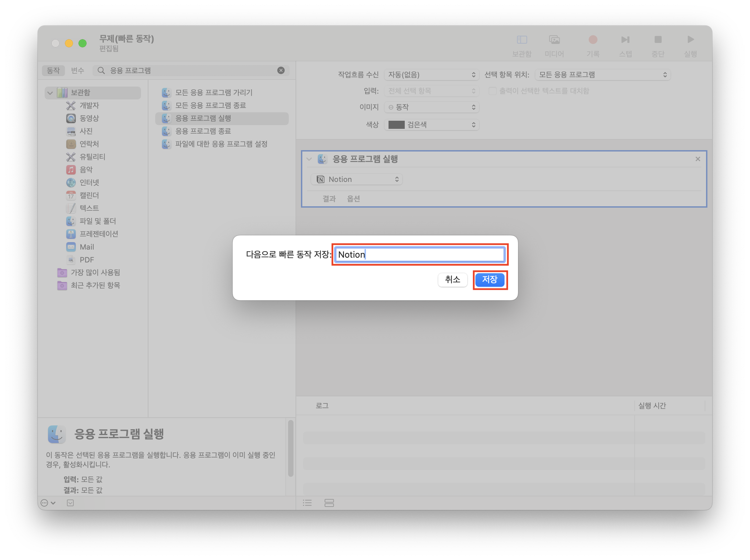This screenshot has width=750, height=560.
Task: Click the 저장 save button
Action: (490, 280)
